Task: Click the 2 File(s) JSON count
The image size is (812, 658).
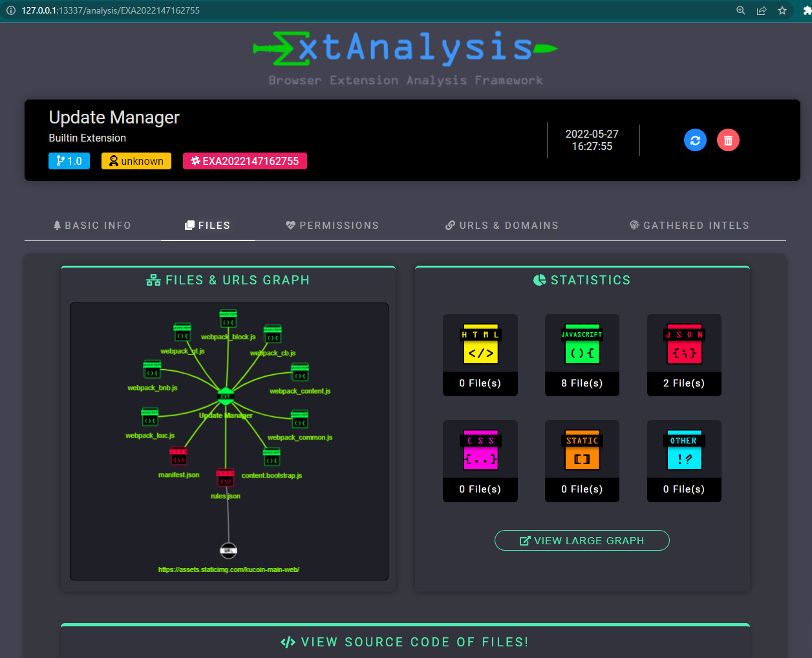Action: [684, 383]
